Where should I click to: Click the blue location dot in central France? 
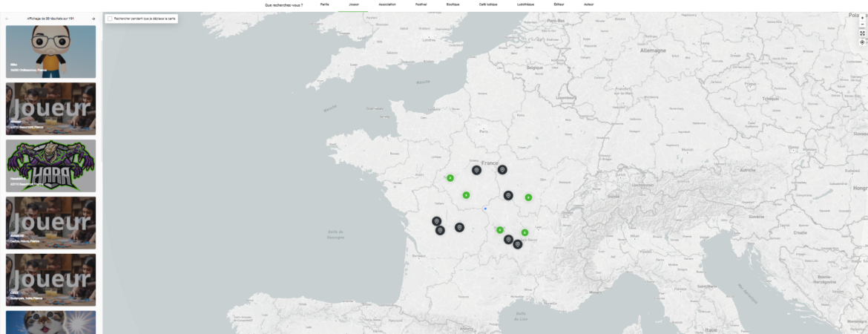[x=485, y=209]
